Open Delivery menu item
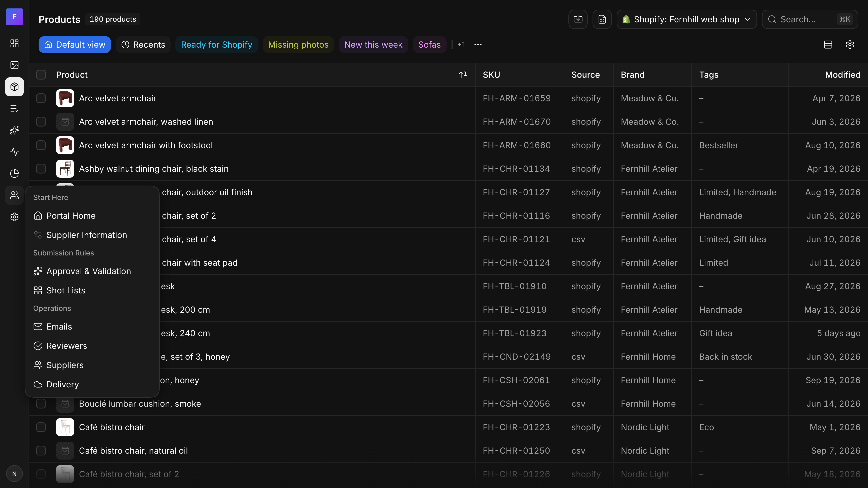 [x=92, y=384]
